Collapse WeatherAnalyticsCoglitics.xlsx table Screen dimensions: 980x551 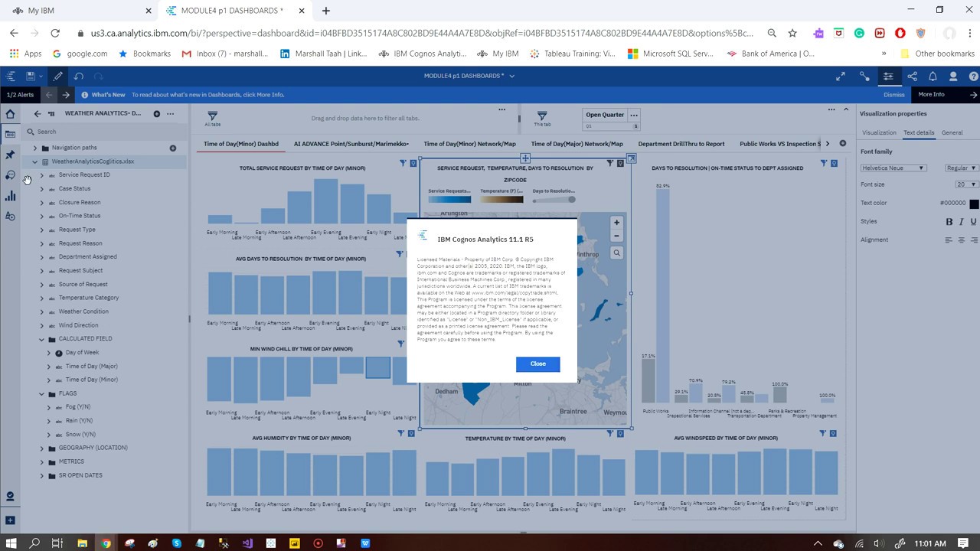point(34,161)
